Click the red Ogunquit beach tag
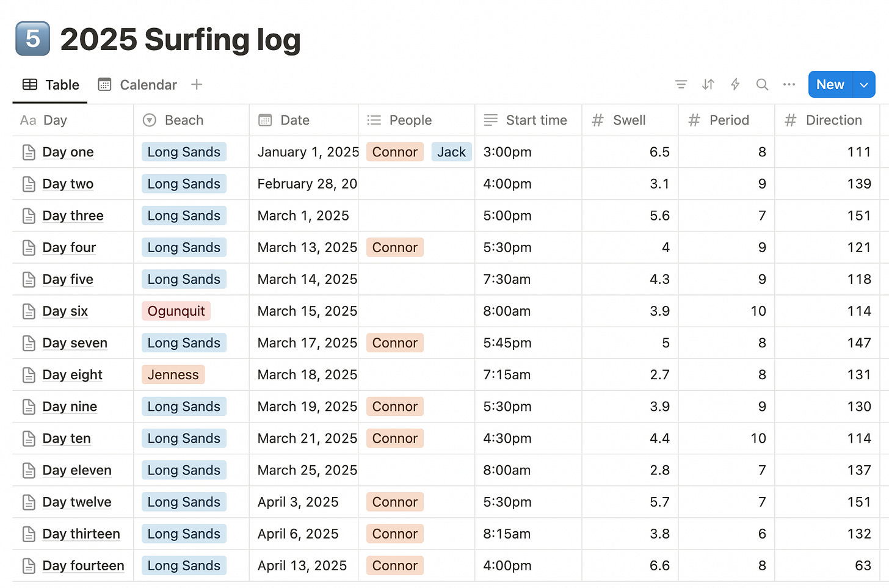 click(x=176, y=311)
